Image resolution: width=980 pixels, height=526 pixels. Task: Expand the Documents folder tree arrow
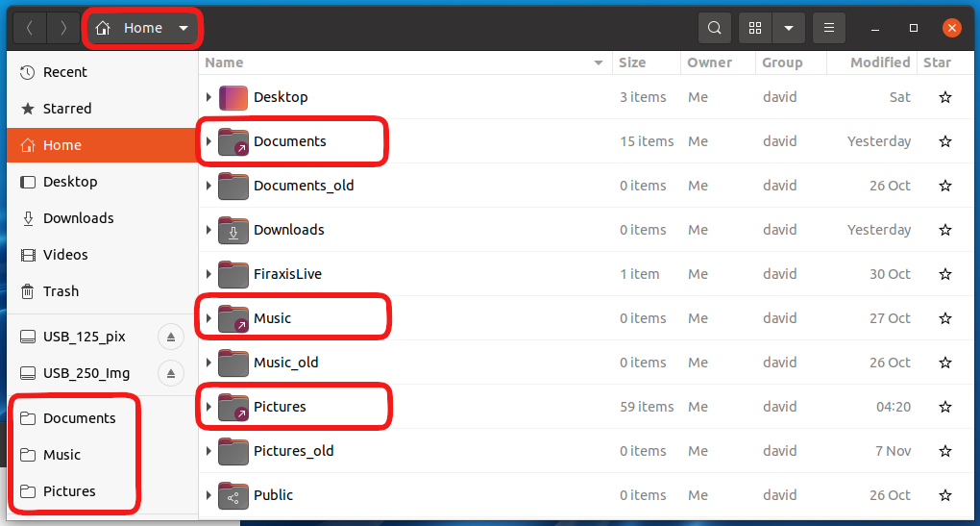click(208, 141)
